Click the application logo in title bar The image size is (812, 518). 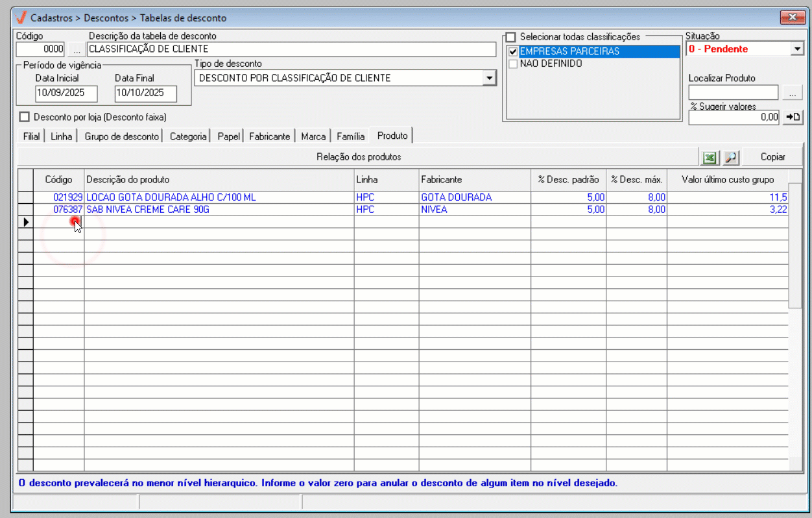click(20, 18)
